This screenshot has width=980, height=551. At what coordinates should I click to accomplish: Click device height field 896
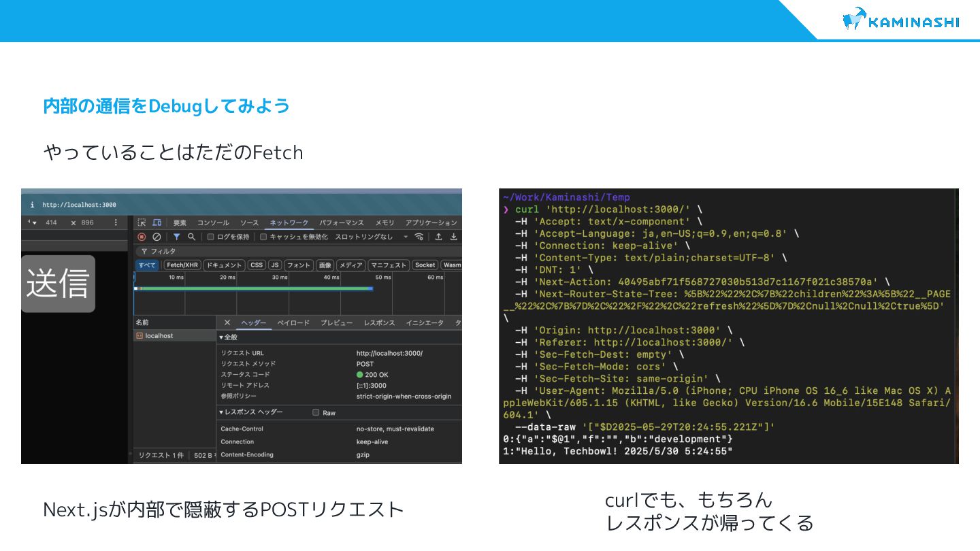point(87,222)
